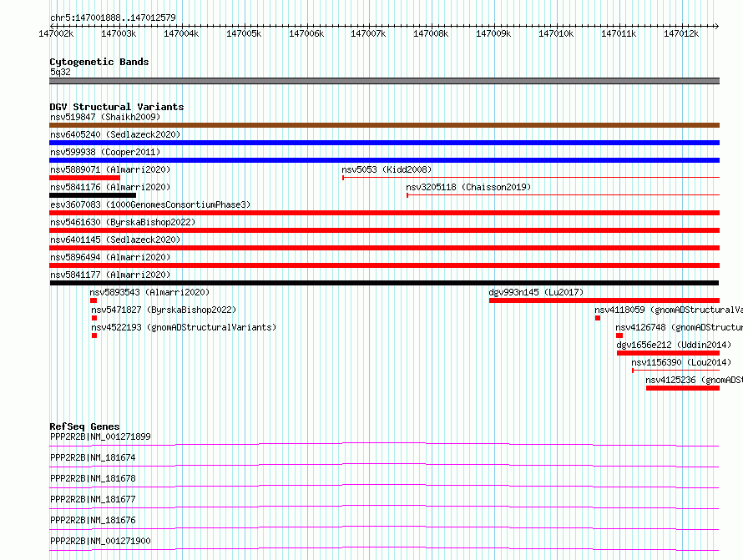Click the RefSeq Genes track title
743x560 pixels.
click(x=84, y=426)
